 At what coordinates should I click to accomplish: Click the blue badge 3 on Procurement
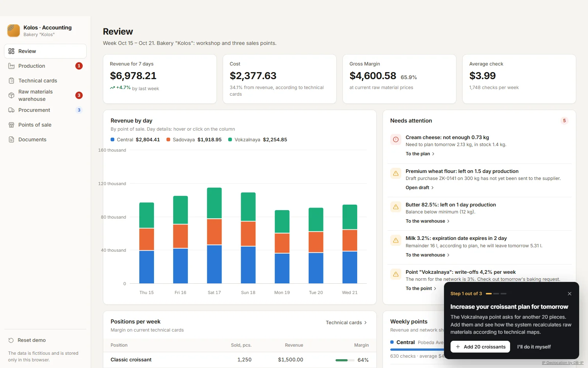click(79, 110)
